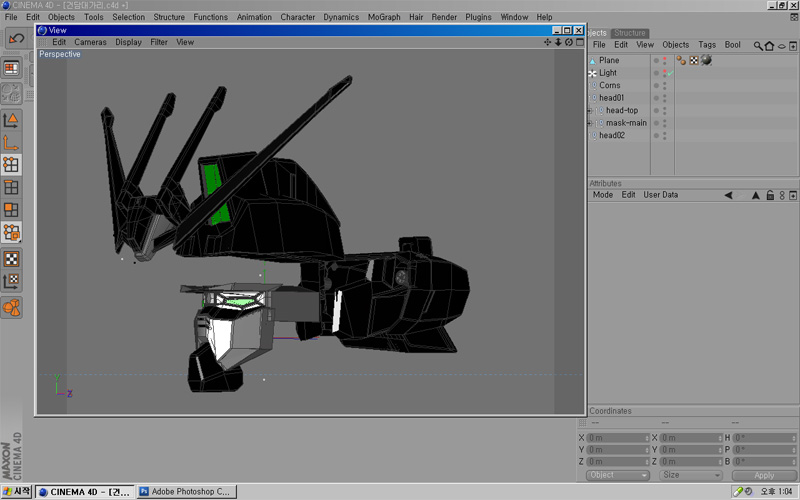Image resolution: width=800 pixels, height=500 pixels.
Task: Click the position Y input field
Action: coord(617,450)
